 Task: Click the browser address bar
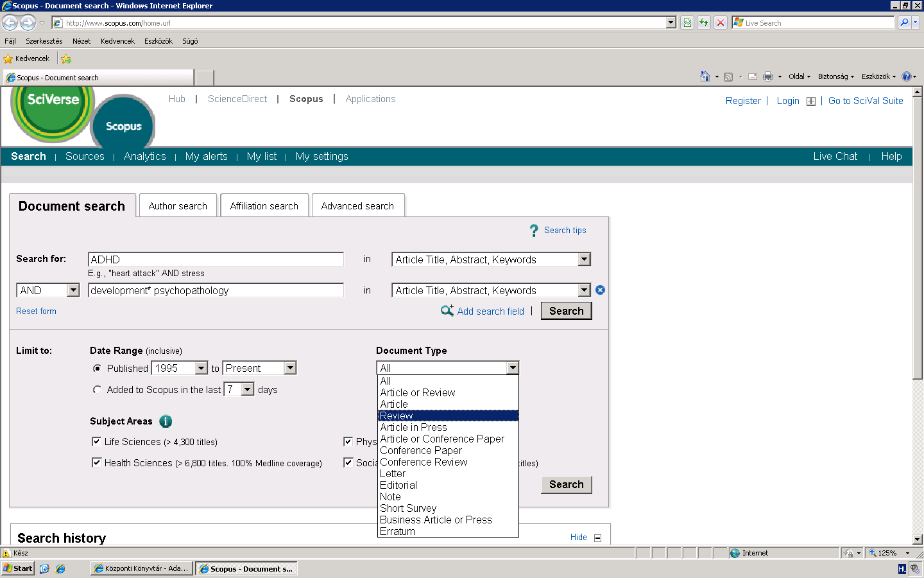click(x=364, y=22)
